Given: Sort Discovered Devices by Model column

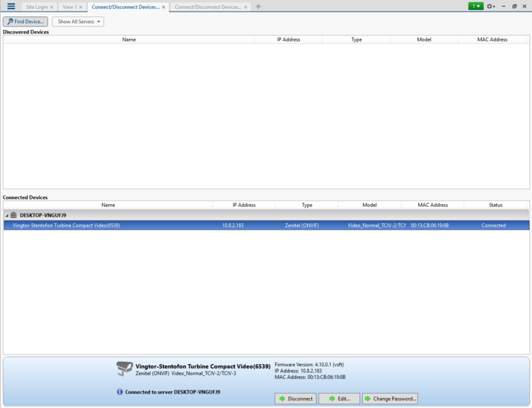Looking at the screenshot, I should tap(424, 39).
